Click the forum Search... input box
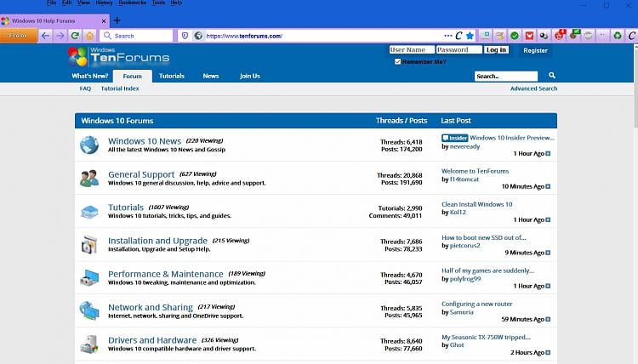The height and width of the screenshot is (364, 638). click(x=506, y=76)
